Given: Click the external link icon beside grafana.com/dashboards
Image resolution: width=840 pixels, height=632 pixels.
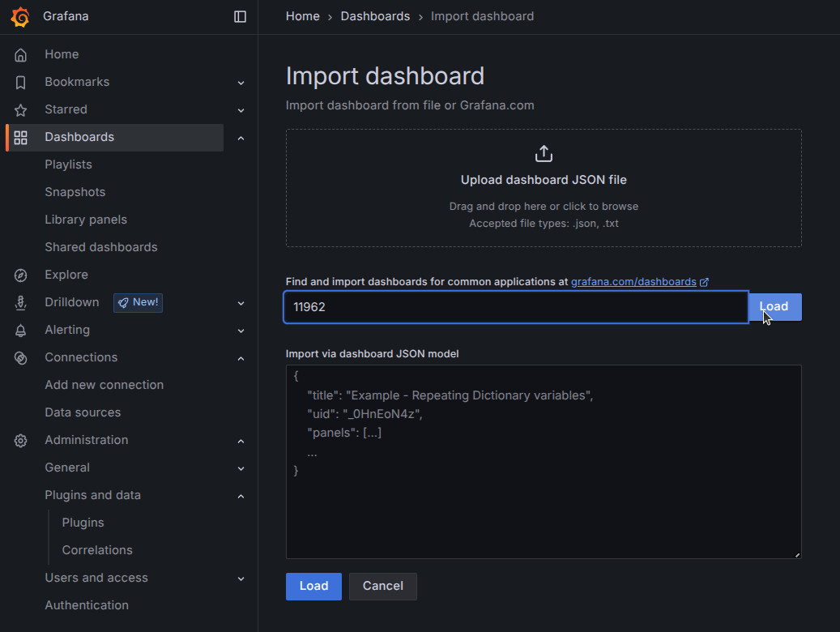Looking at the screenshot, I should [704, 282].
